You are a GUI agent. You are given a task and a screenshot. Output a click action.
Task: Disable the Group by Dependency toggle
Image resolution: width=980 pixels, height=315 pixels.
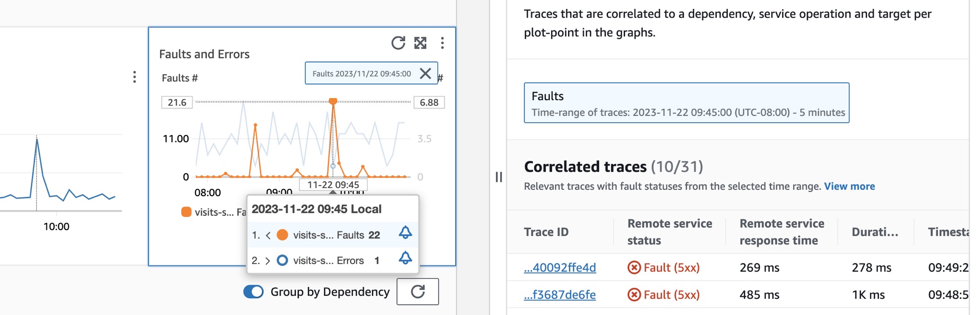coord(253,291)
